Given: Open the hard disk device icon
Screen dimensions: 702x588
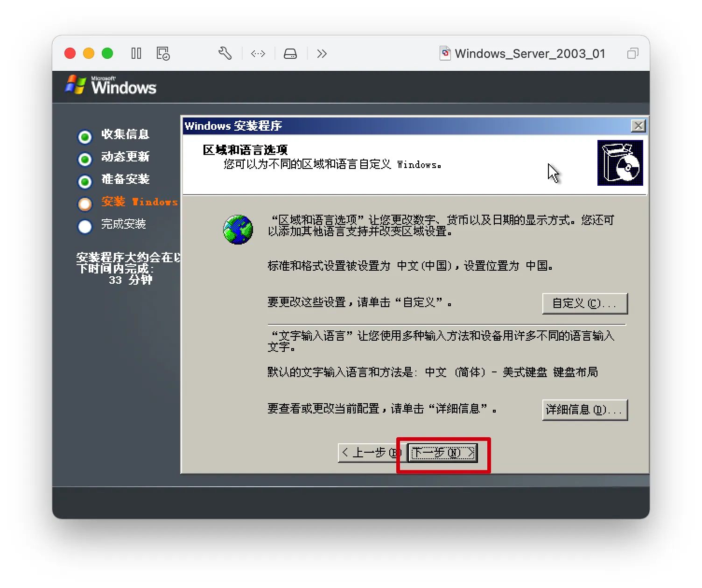Looking at the screenshot, I should click(x=290, y=54).
